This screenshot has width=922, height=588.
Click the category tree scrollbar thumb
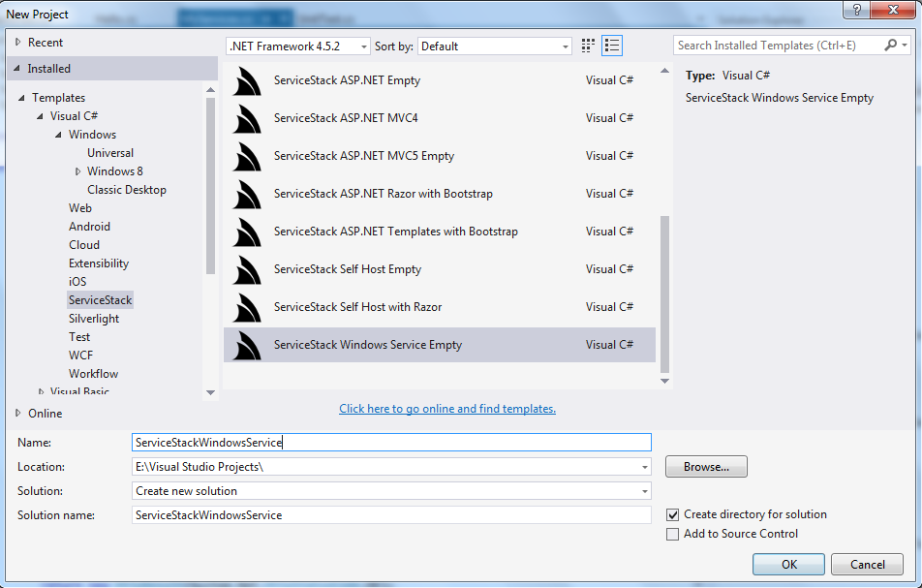[x=210, y=185]
